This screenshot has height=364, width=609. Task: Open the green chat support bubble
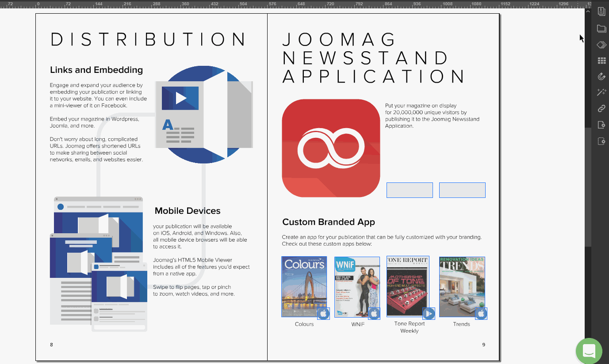click(x=589, y=351)
